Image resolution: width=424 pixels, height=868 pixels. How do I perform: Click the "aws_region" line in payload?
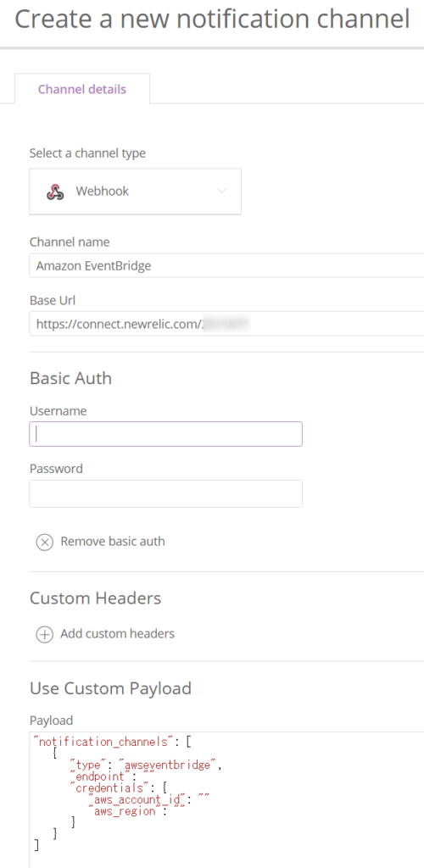(138, 811)
